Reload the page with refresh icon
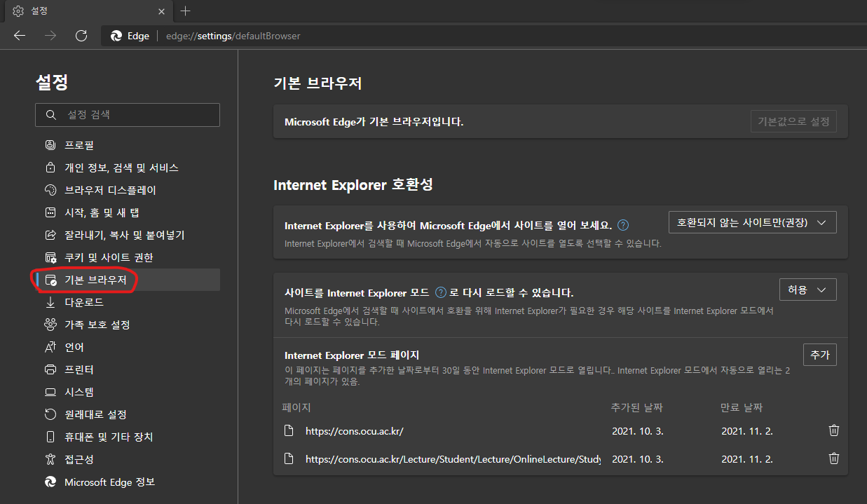The height and width of the screenshot is (504, 867). (x=81, y=36)
